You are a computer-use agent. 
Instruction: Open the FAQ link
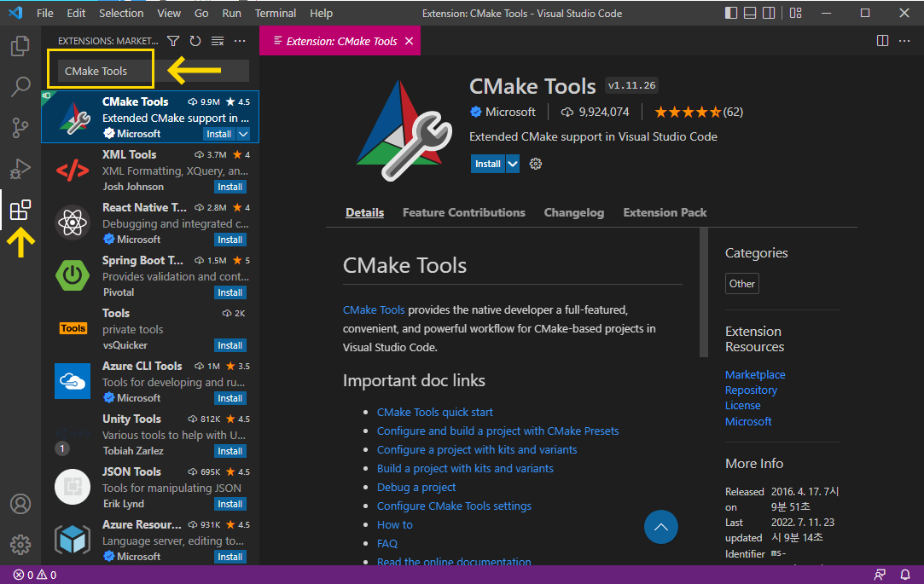click(x=387, y=543)
